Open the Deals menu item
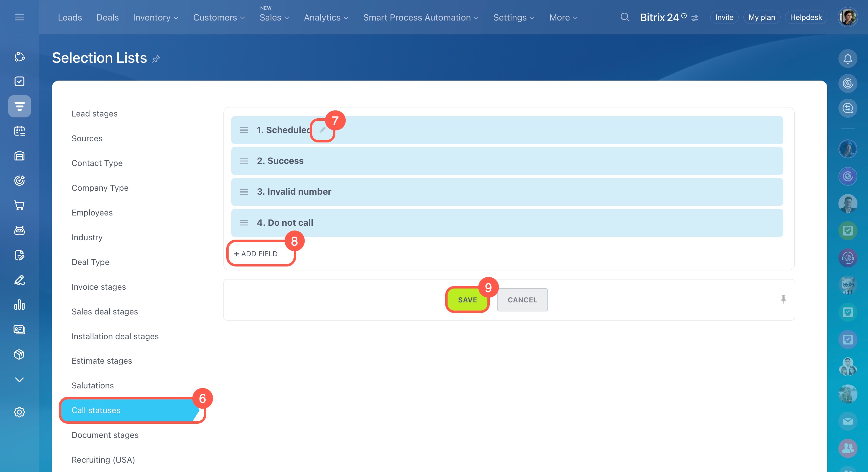This screenshot has width=868, height=472. coord(107,18)
